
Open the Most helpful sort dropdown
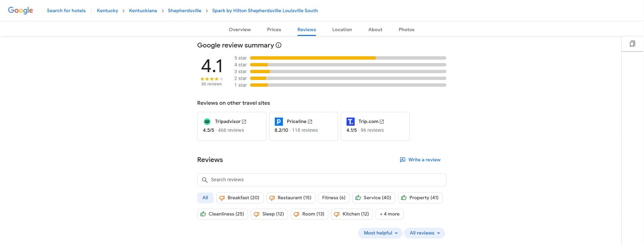[380, 233]
